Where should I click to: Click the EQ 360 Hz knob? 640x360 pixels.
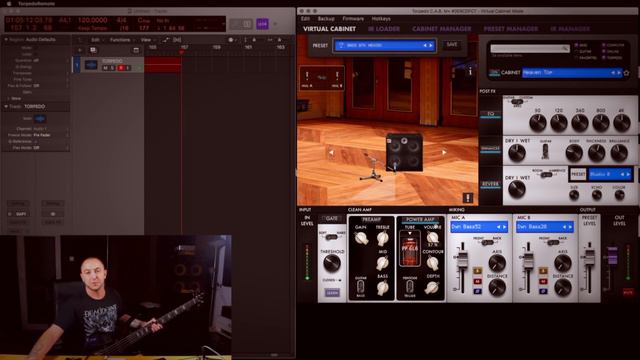[580, 123]
